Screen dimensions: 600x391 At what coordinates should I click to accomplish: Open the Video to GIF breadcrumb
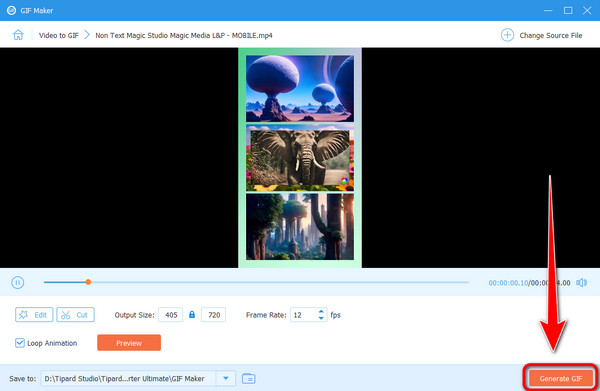click(x=59, y=35)
